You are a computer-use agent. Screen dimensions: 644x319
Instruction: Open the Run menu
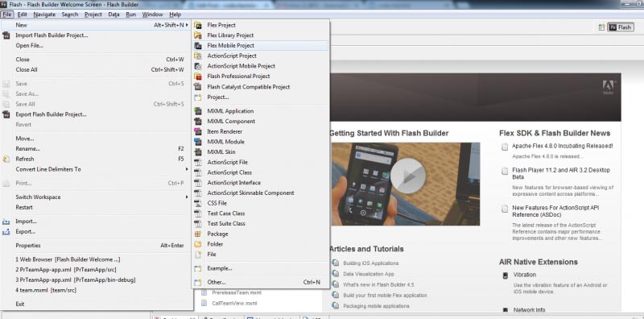point(131,14)
